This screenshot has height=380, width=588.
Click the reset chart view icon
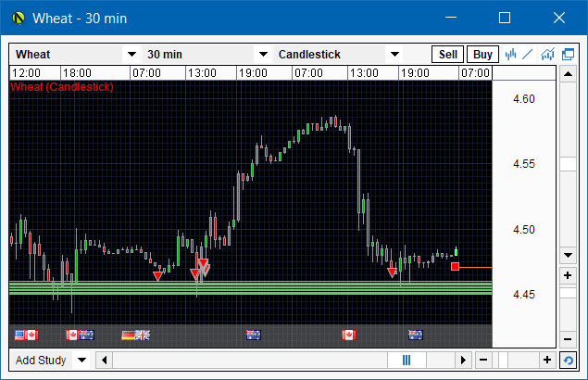tap(568, 360)
